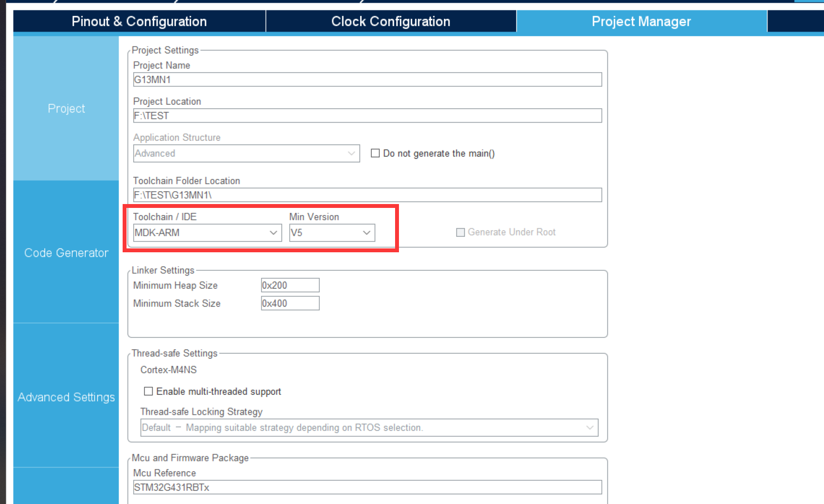Image resolution: width=824 pixels, height=504 pixels.
Task: Click the Mcu Reference field
Action: (x=367, y=487)
